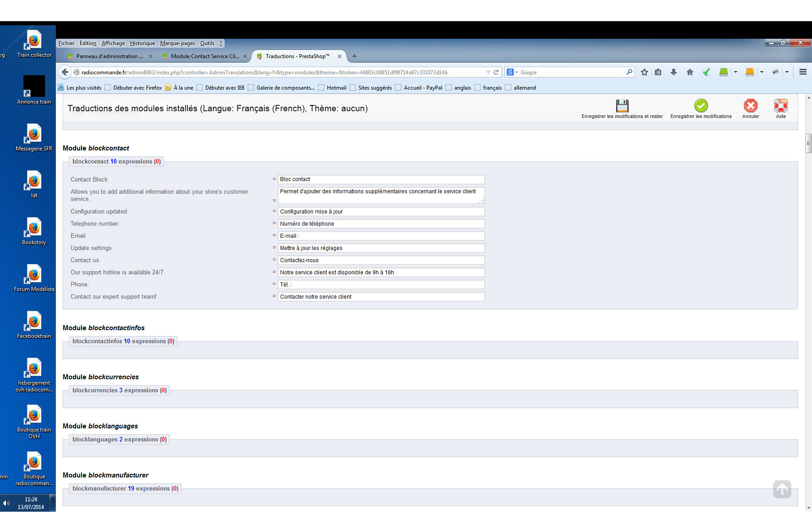Click the green checkmark toolbar extension icon
The height and width of the screenshot is (518, 812).
[706, 72]
